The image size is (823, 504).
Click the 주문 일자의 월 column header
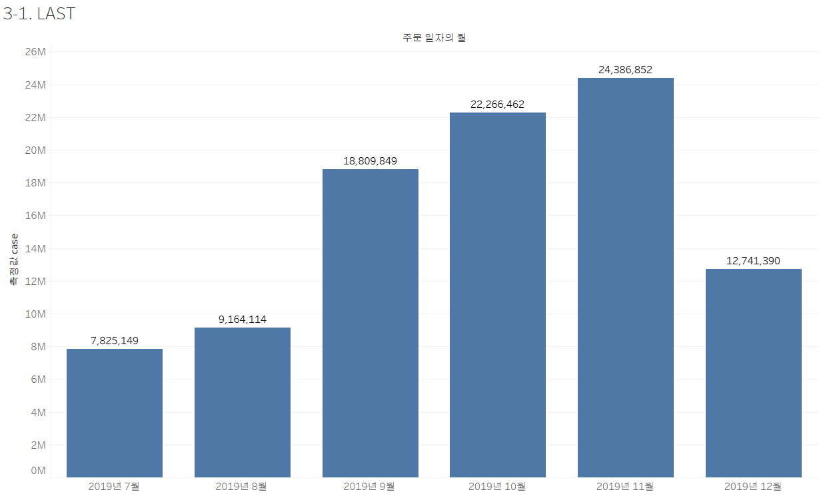click(x=434, y=38)
